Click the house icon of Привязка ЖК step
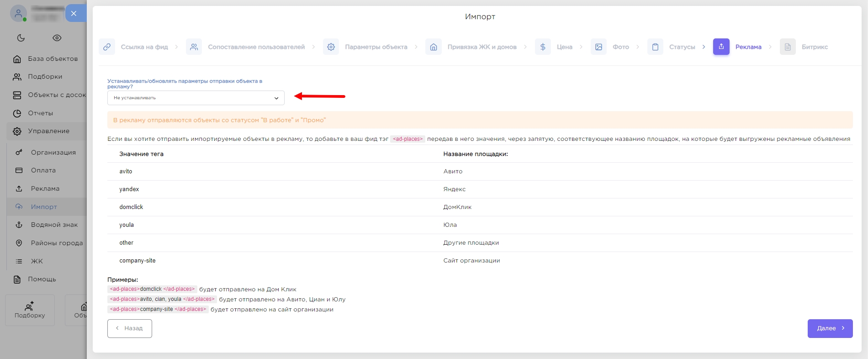 (434, 47)
